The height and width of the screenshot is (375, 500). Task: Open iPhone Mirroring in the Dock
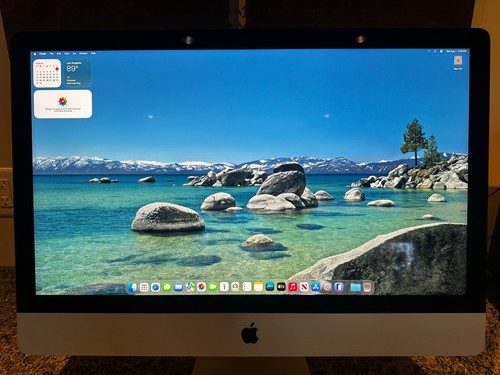(339, 287)
